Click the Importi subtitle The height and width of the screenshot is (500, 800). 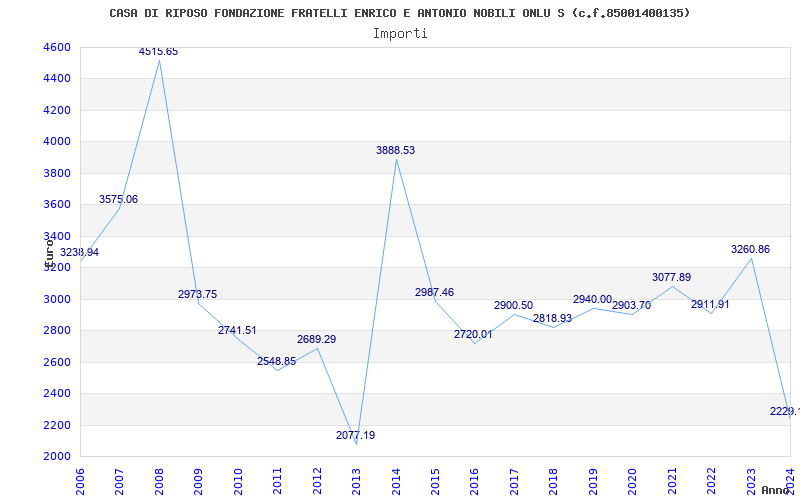tap(400, 34)
